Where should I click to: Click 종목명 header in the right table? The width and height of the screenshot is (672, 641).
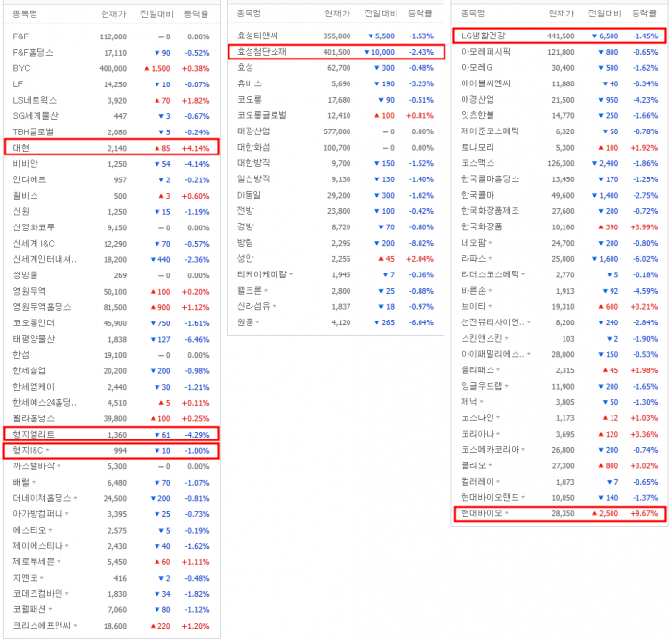472,13
